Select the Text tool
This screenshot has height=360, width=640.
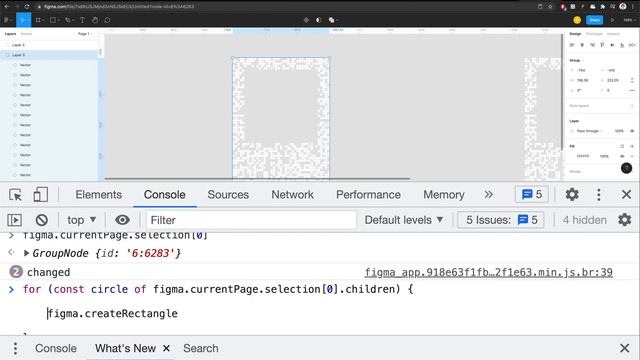click(82, 20)
